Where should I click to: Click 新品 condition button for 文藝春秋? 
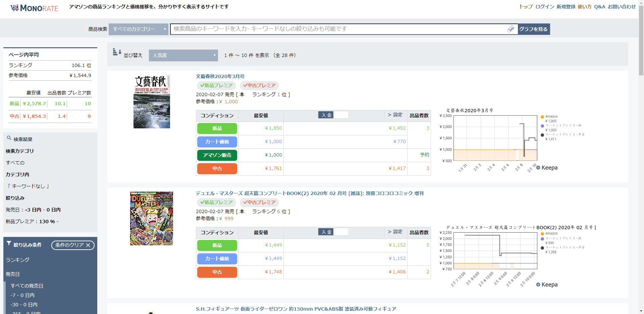(217, 128)
